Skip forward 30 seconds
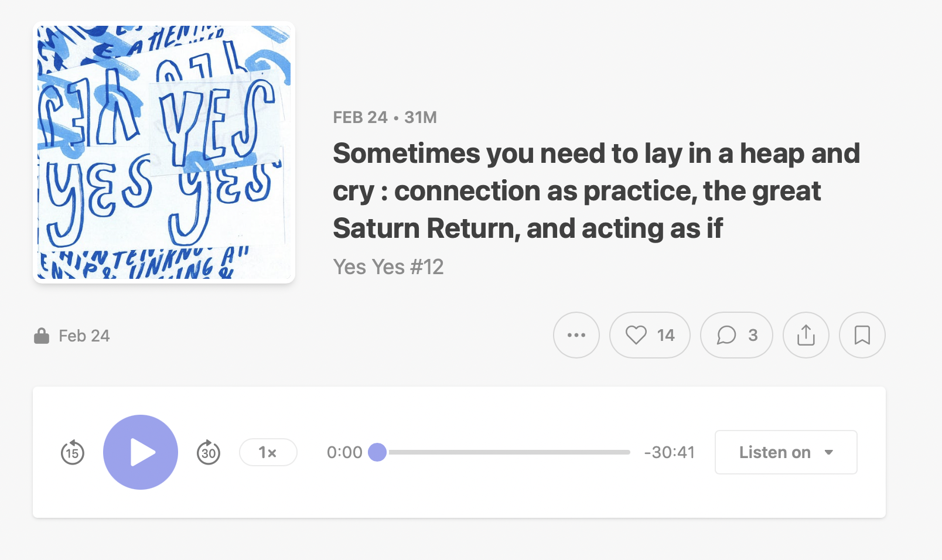The width and height of the screenshot is (942, 560). (x=209, y=452)
